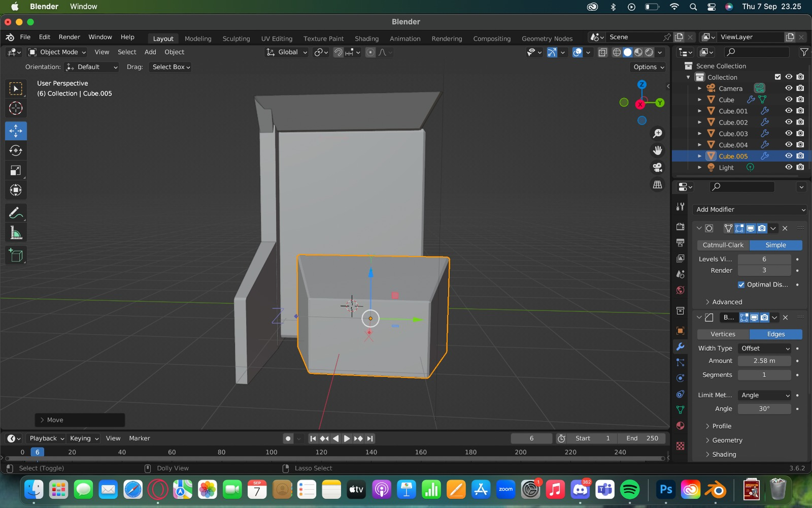Switch orthographic perspective grid icon
The width and height of the screenshot is (812, 508).
[x=658, y=185]
